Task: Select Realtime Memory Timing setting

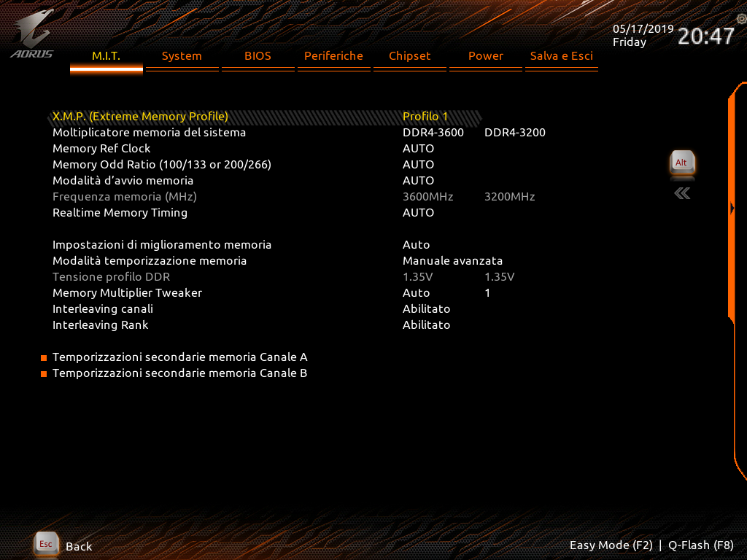Action: point(120,213)
